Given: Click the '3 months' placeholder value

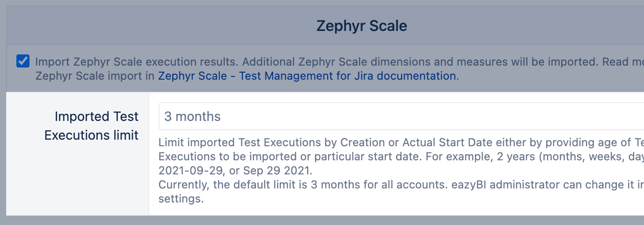Looking at the screenshot, I should (x=192, y=116).
